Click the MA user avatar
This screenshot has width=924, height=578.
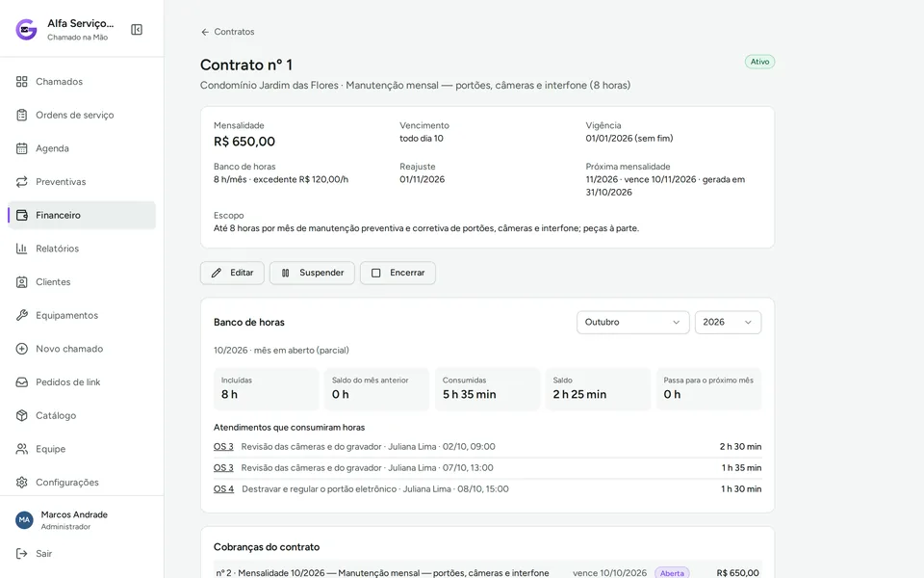point(24,519)
